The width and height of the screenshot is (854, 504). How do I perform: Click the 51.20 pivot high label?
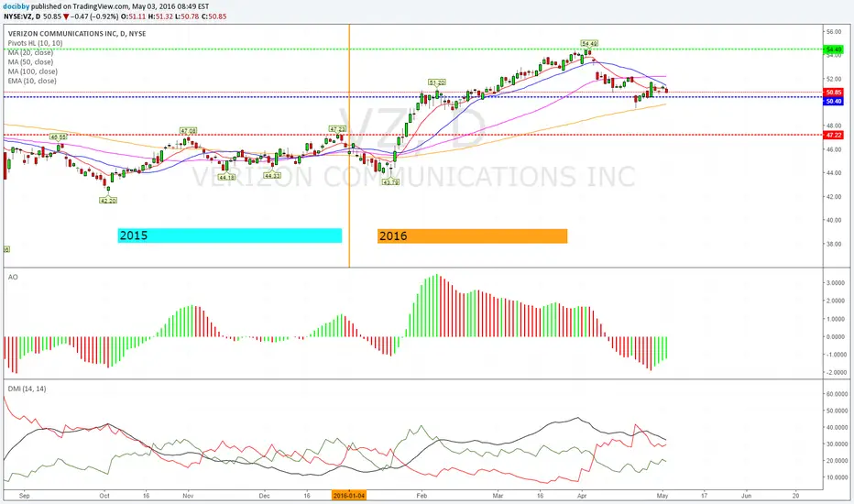coord(437,82)
